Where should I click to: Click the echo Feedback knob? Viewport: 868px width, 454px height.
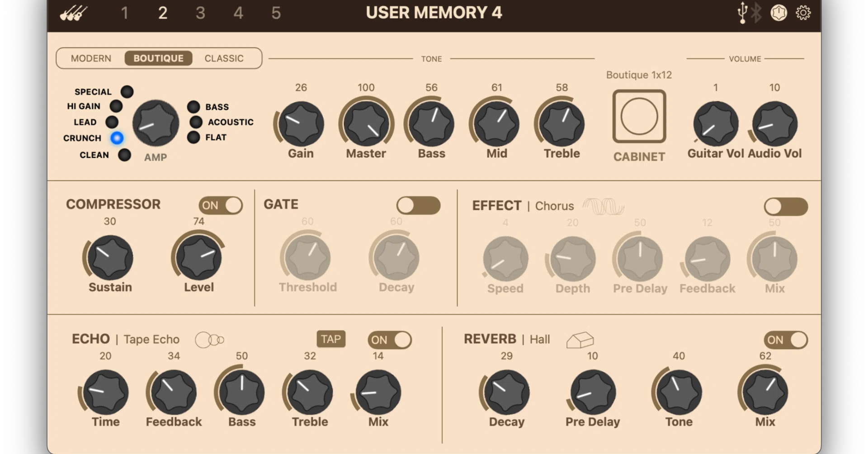pos(174,392)
